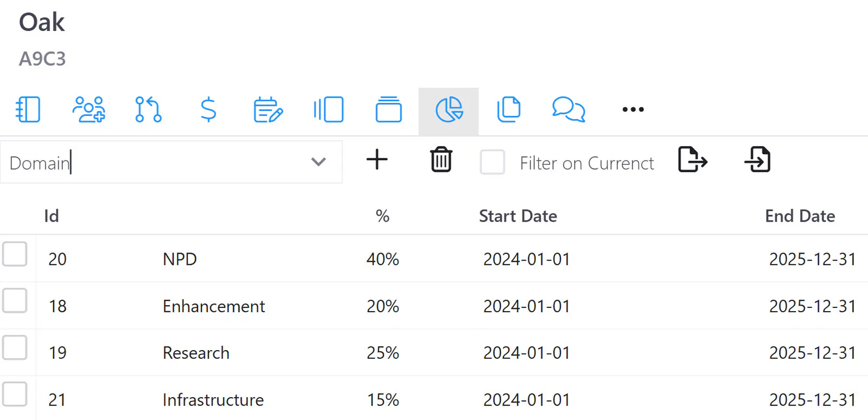
Task: Sort by the Start Date column header
Action: pyautogui.click(x=518, y=216)
